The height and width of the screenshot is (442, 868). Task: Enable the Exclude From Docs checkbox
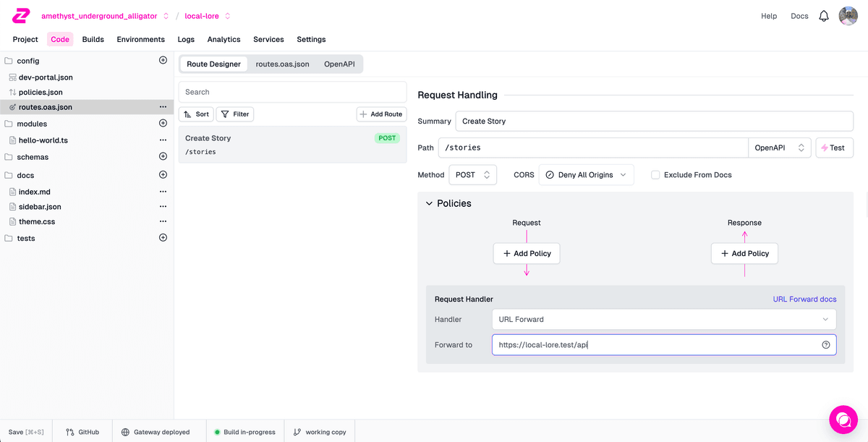655,175
